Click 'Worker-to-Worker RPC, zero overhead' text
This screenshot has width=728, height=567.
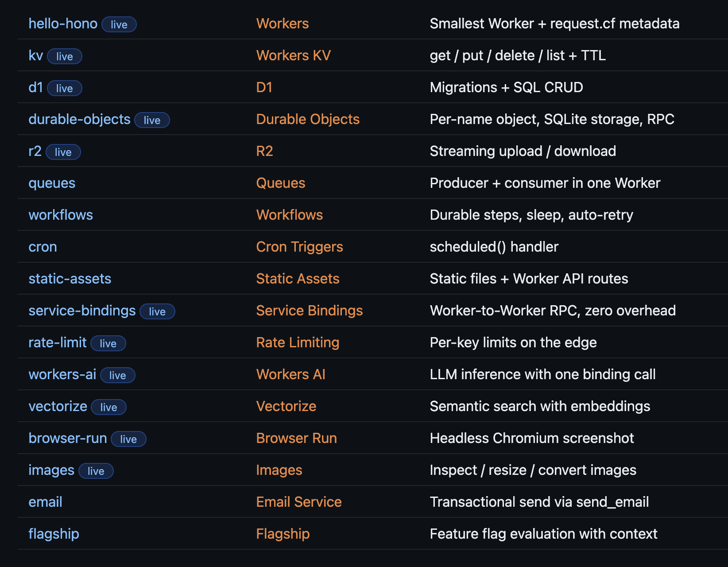pyautogui.click(x=553, y=311)
